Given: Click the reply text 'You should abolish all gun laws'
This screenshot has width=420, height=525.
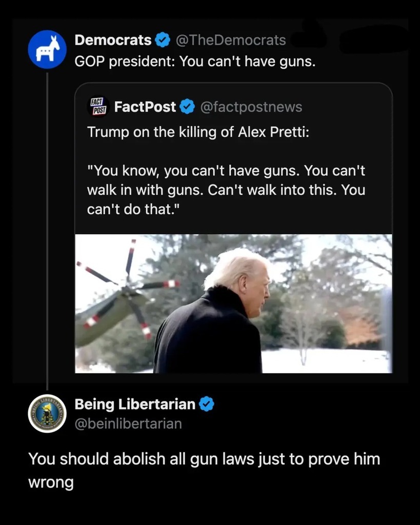Looking at the screenshot, I should click(x=204, y=459).
